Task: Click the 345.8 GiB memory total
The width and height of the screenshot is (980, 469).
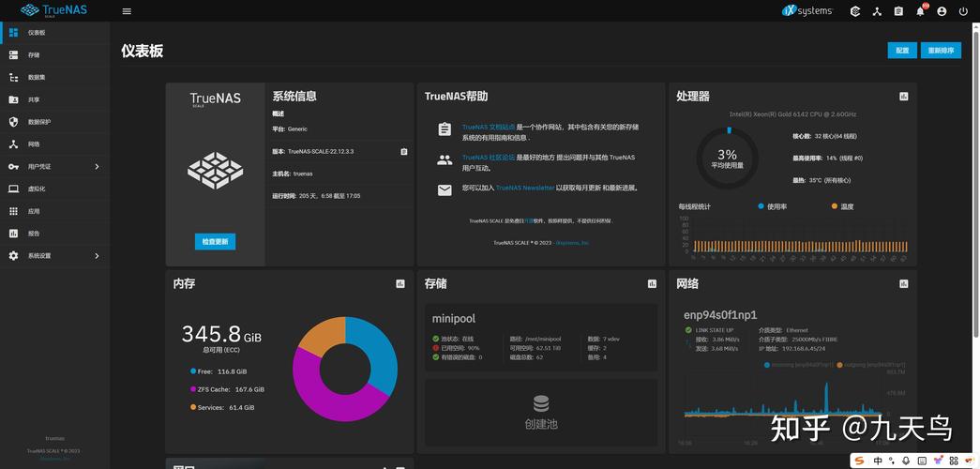Action: [221, 335]
